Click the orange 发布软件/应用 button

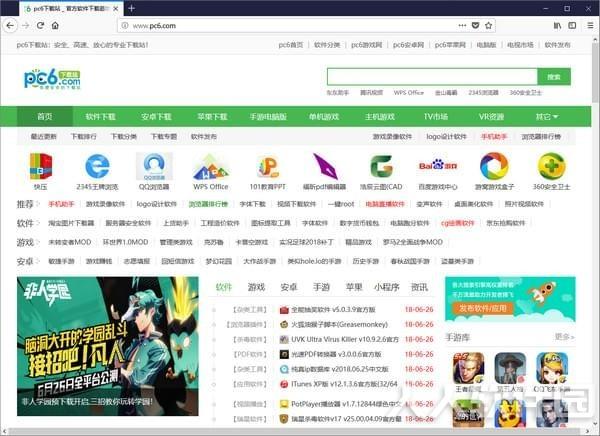(483, 309)
